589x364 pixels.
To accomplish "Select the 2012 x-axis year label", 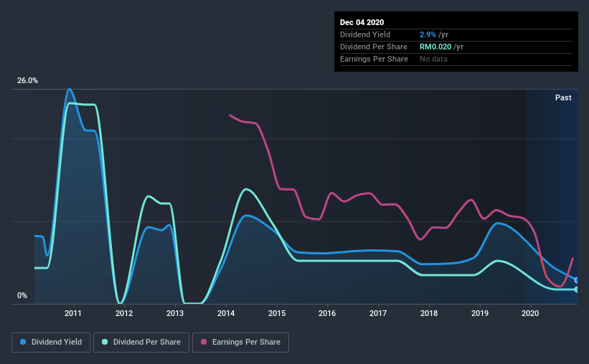I will (124, 313).
